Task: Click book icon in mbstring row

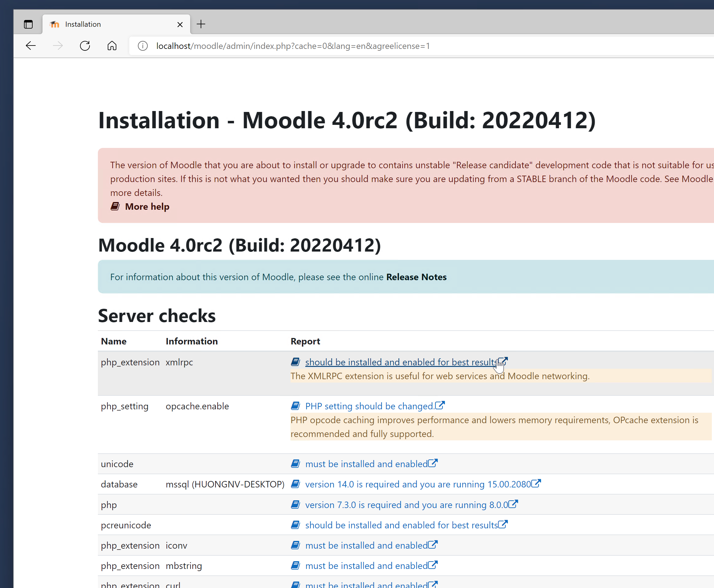Action: point(295,566)
